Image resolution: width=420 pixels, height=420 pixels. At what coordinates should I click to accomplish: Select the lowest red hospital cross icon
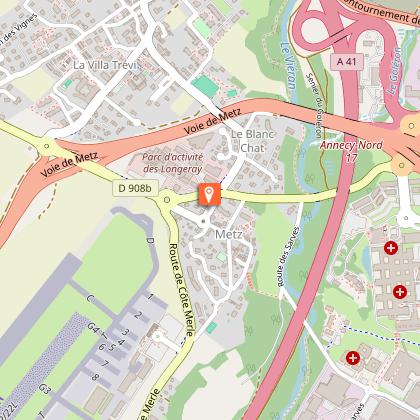pyautogui.click(x=353, y=358)
